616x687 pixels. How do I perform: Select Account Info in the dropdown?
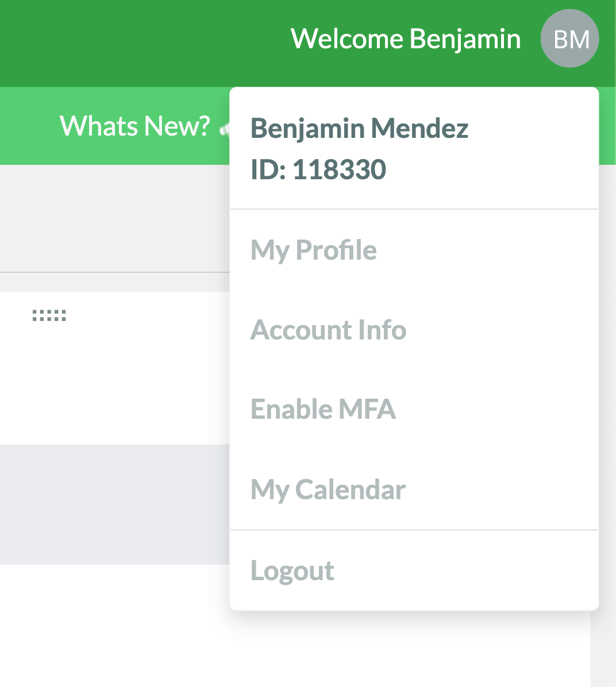click(x=328, y=330)
